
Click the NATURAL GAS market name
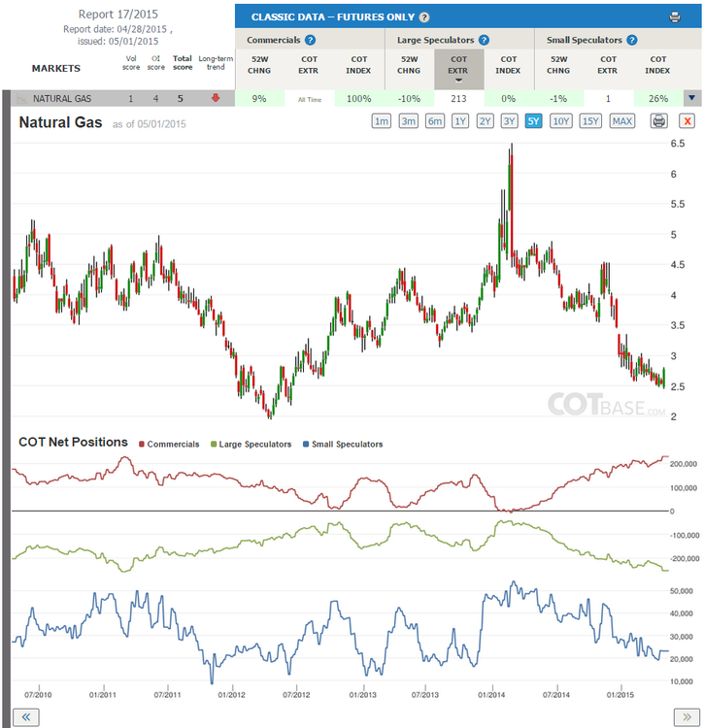[62, 98]
